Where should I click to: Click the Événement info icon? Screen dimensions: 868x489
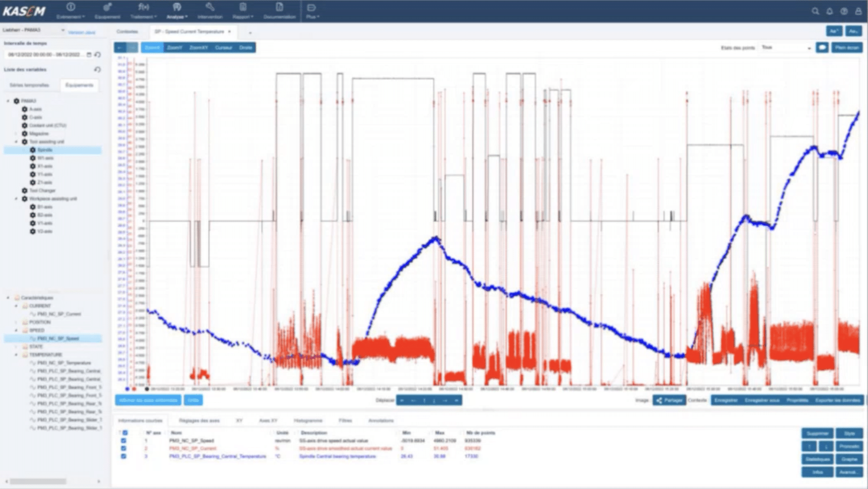coord(71,8)
